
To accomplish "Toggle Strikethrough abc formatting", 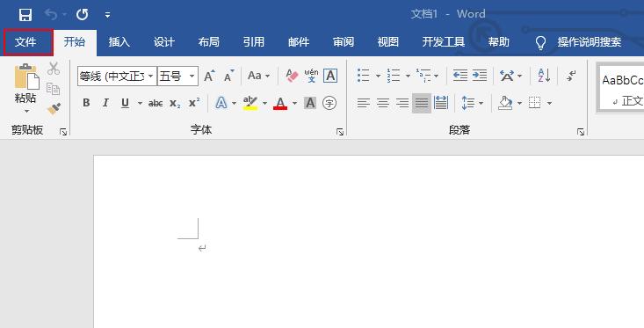I will [156, 103].
